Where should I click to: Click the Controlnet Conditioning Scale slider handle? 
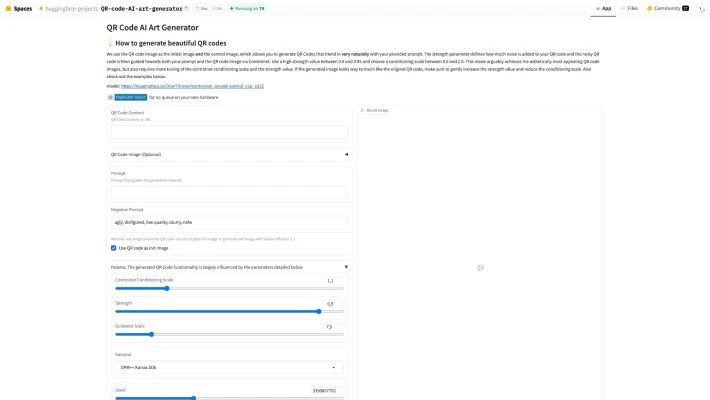(167, 288)
